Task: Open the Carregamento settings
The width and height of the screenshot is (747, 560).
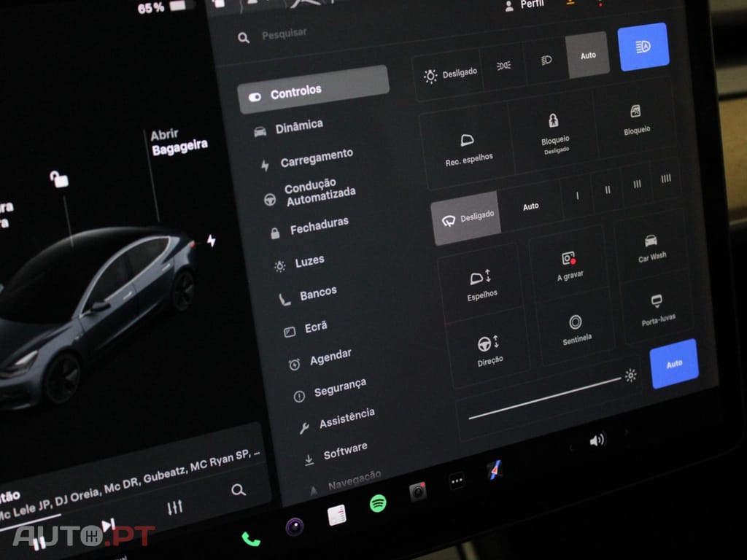Action: click(307, 159)
